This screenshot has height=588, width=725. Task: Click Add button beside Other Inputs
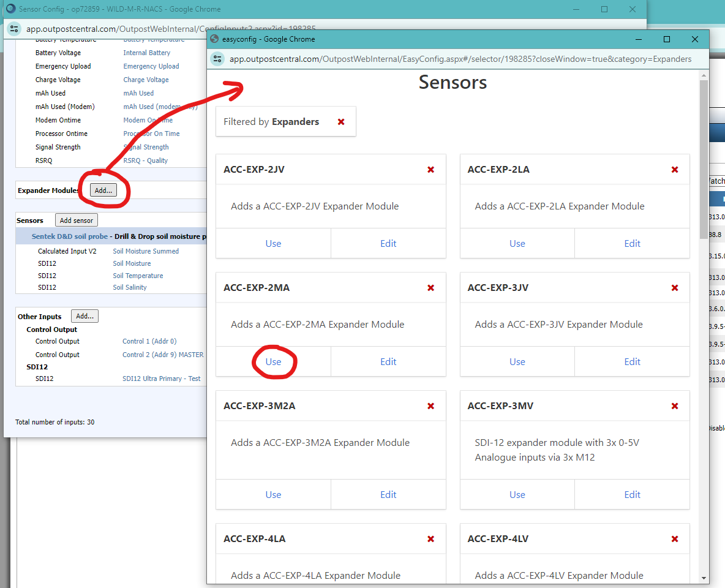coord(85,317)
